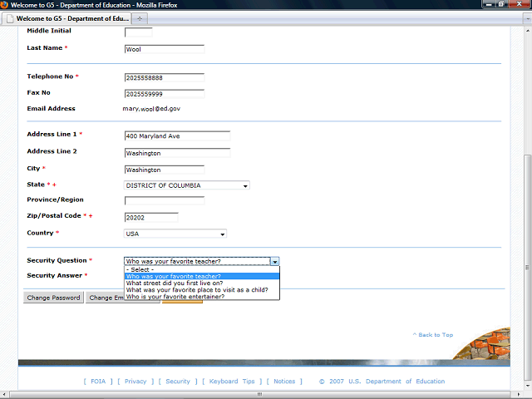Click the Change Password button
This screenshot has width=532, height=399.
coord(53,298)
